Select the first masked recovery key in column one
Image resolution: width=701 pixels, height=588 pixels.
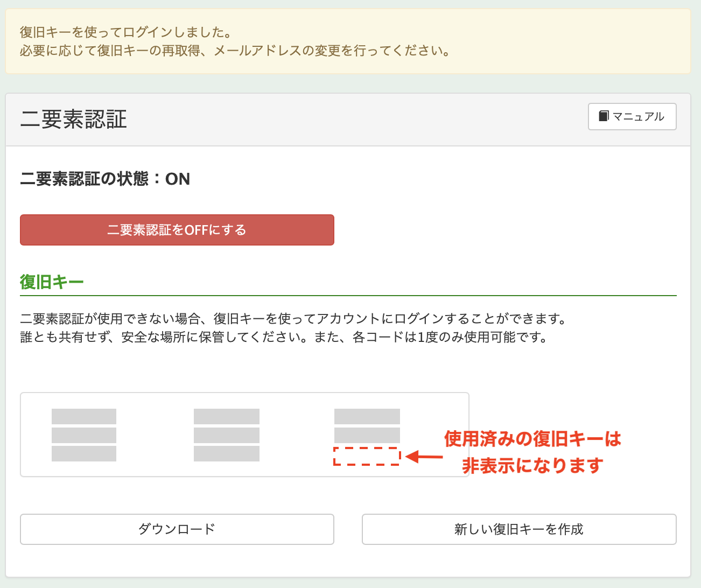click(x=83, y=415)
